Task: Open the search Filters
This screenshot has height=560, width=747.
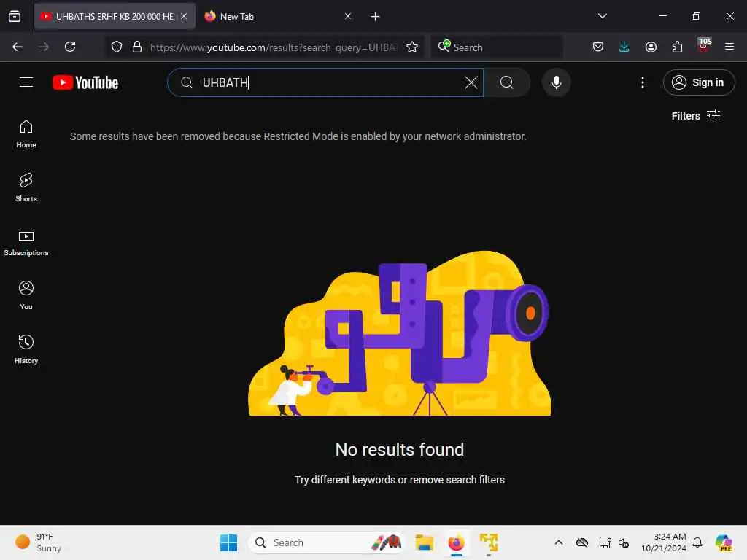Action: (x=695, y=116)
